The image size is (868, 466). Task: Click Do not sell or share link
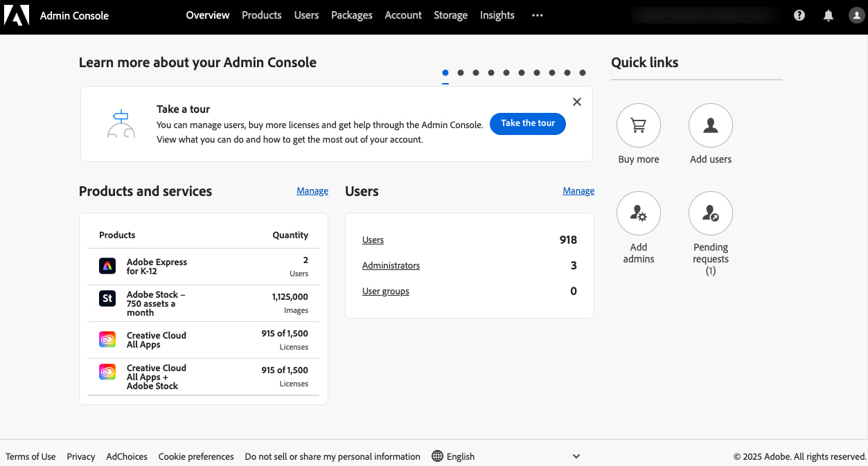pyautogui.click(x=333, y=456)
